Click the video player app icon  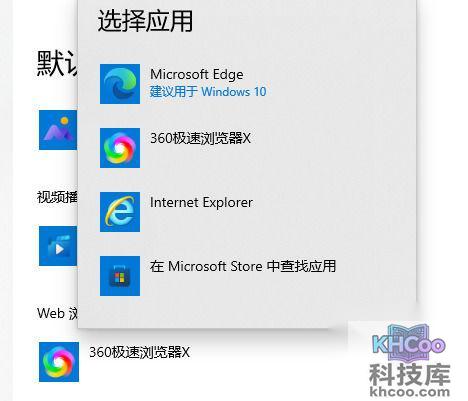(x=58, y=246)
